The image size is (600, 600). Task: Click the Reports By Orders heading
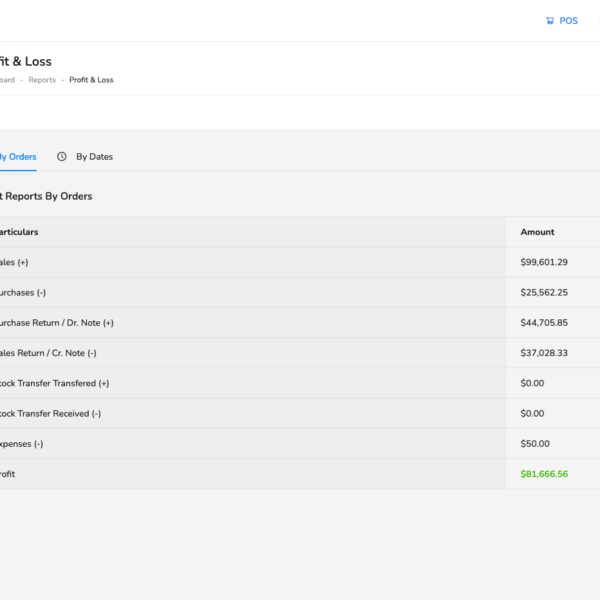46,196
